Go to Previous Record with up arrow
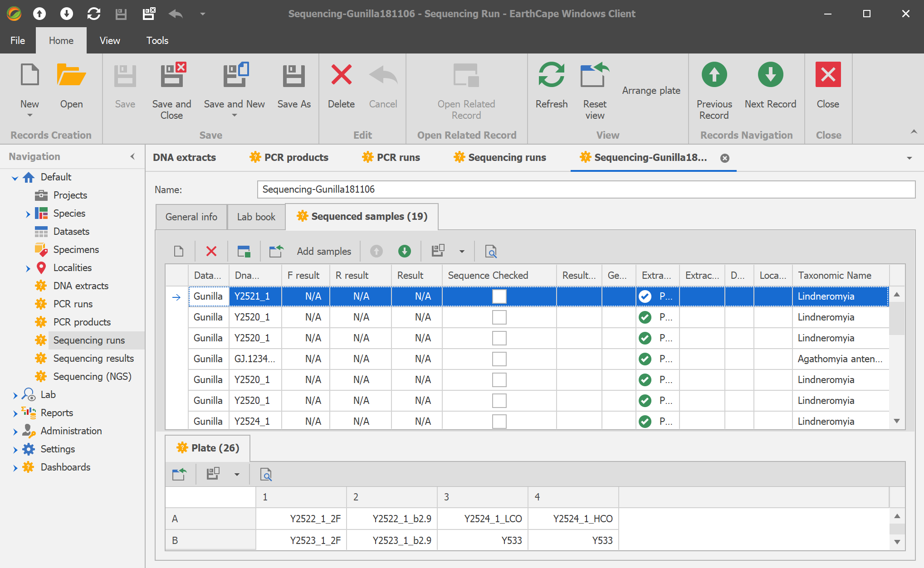The height and width of the screenshot is (568, 924). pyautogui.click(x=714, y=75)
